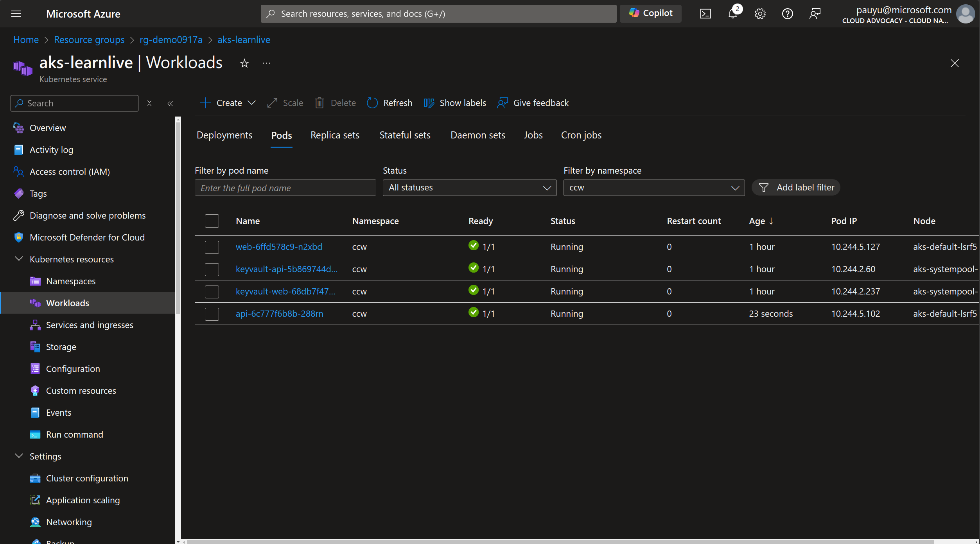Open Cloud Shell from the top bar
This screenshot has height=544, width=980.
[x=705, y=14]
